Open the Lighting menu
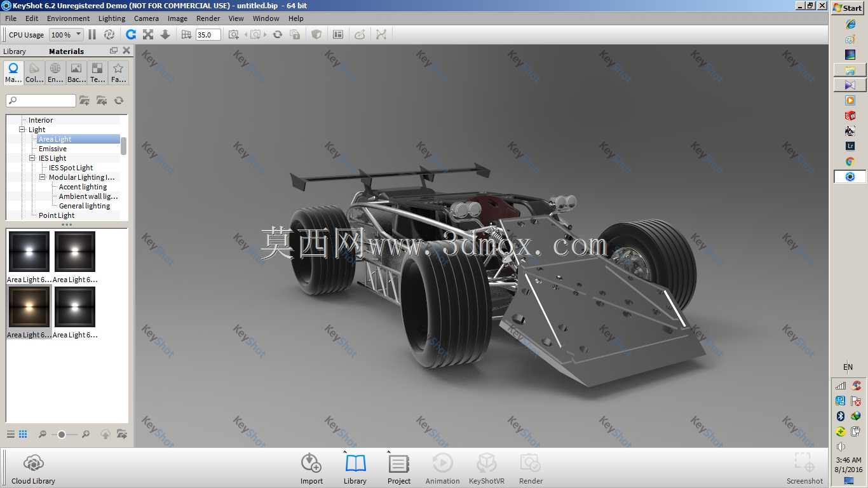The image size is (868, 488). point(112,18)
